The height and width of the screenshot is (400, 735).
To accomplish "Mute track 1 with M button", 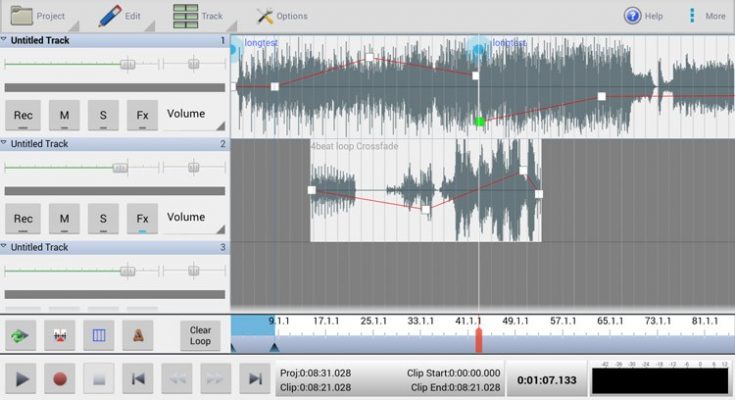I will 64,116.
